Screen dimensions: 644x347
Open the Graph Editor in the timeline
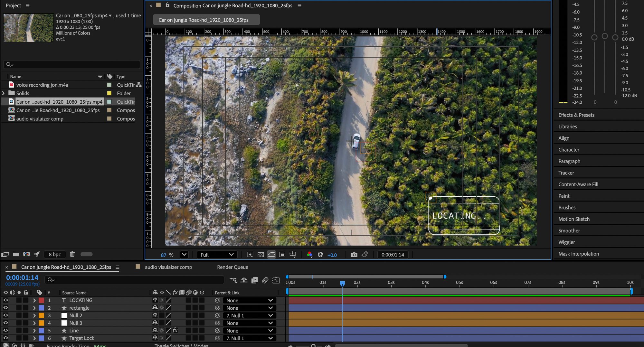pyautogui.click(x=276, y=280)
